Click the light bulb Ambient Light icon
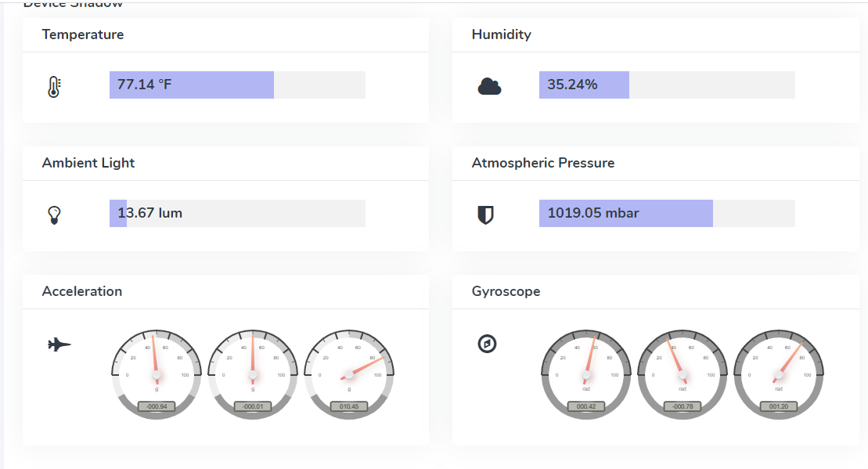 [54, 215]
